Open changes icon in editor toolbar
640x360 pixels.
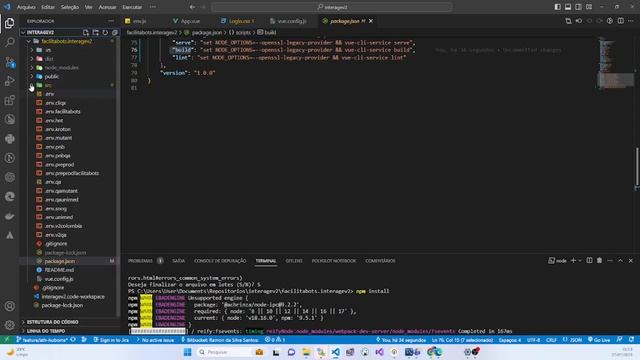[x=568, y=21]
